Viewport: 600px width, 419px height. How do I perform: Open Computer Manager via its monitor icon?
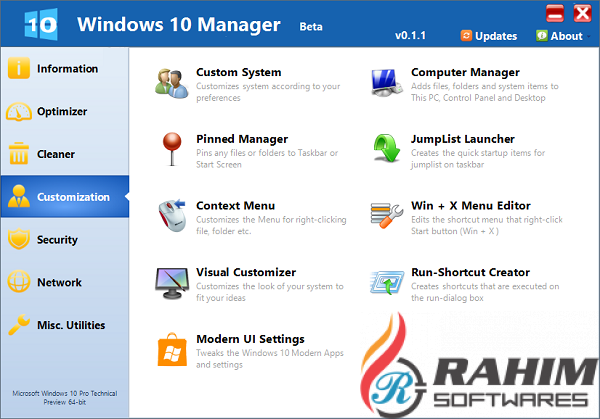click(386, 83)
